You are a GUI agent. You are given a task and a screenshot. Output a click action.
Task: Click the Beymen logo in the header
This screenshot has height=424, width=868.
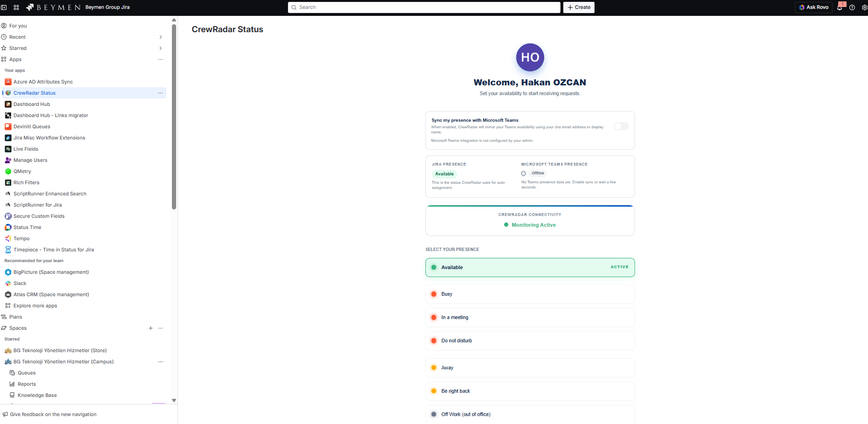(x=53, y=7)
